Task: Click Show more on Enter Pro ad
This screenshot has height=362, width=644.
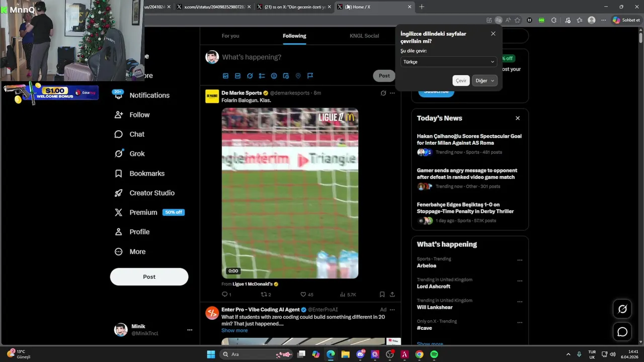Action: pos(234,330)
